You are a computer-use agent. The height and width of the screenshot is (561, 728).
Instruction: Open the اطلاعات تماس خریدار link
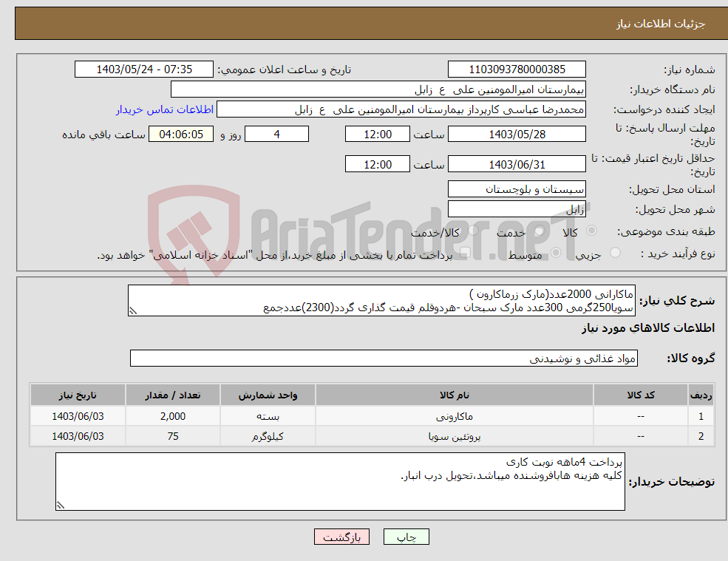[x=165, y=109]
